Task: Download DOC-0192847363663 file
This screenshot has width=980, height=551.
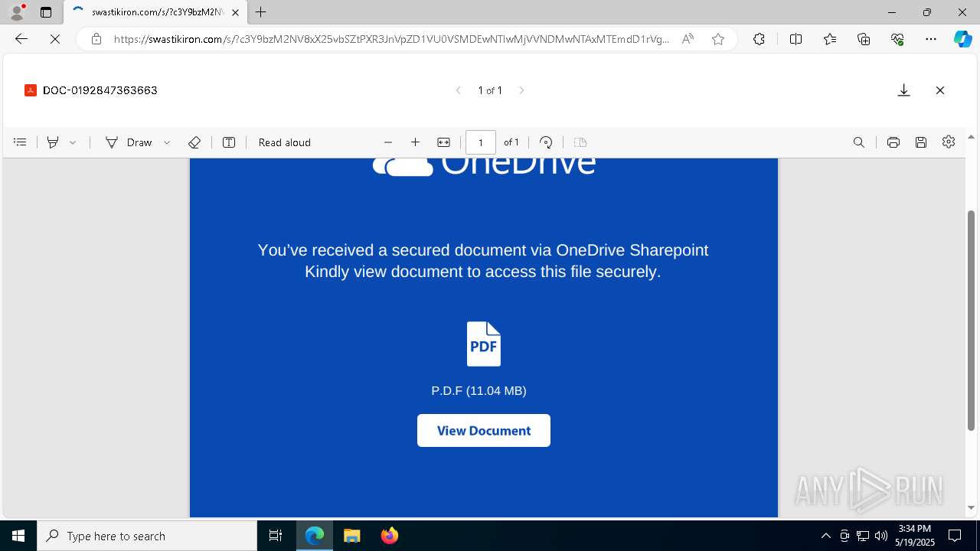Action: click(903, 90)
